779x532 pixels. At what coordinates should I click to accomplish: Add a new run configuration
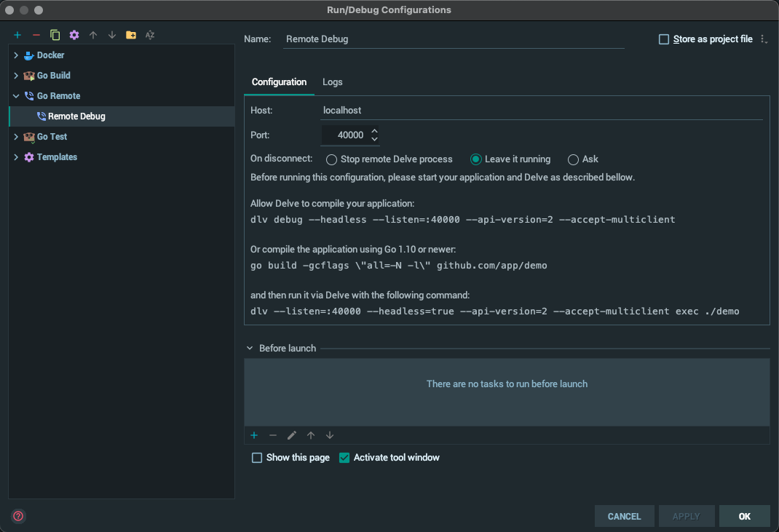click(17, 35)
